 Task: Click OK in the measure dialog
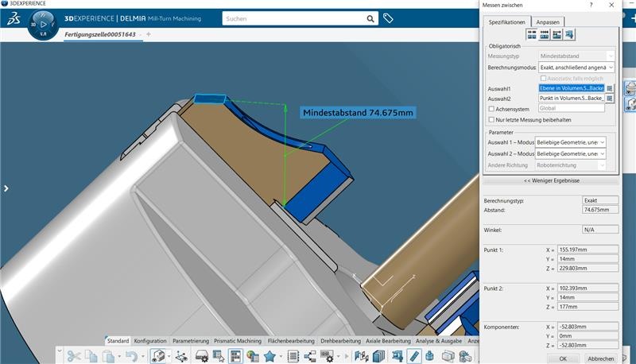563,358
